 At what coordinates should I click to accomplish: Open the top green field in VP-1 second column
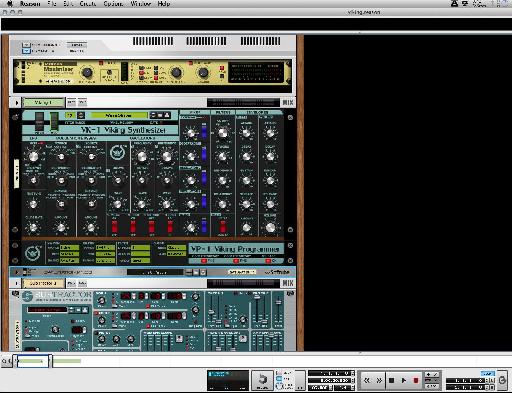coord(105,248)
